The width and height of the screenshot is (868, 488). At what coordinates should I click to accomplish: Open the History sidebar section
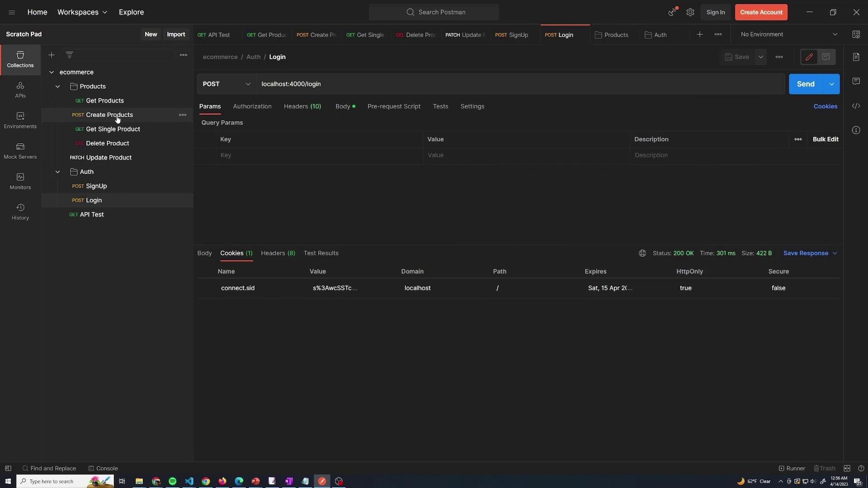click(20, 211)
